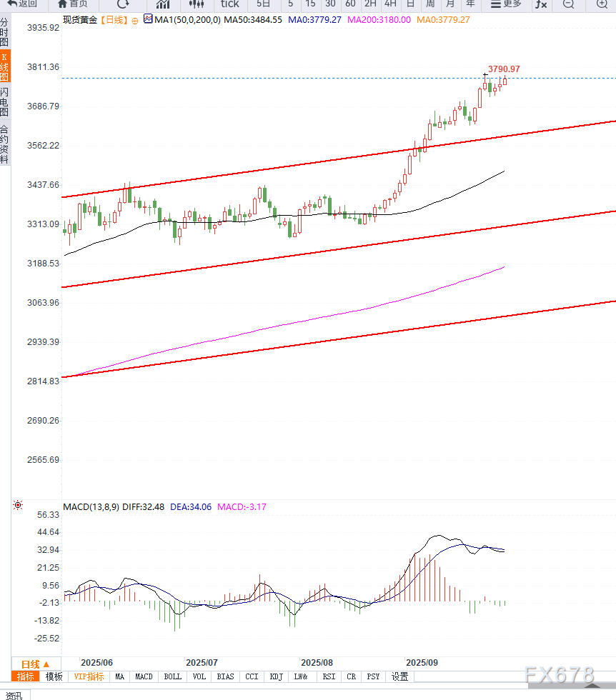Click the 3790.97 price high marker

(503, 69)
